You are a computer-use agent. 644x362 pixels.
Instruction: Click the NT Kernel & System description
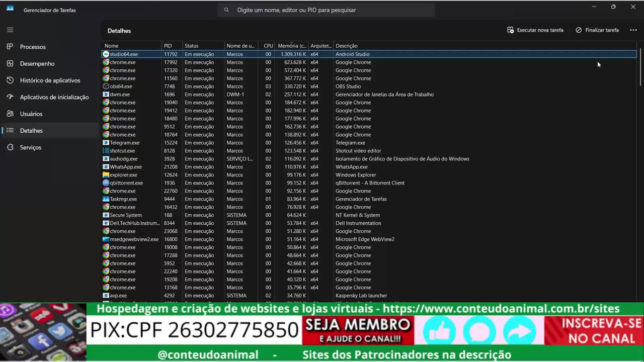(358, 215)
